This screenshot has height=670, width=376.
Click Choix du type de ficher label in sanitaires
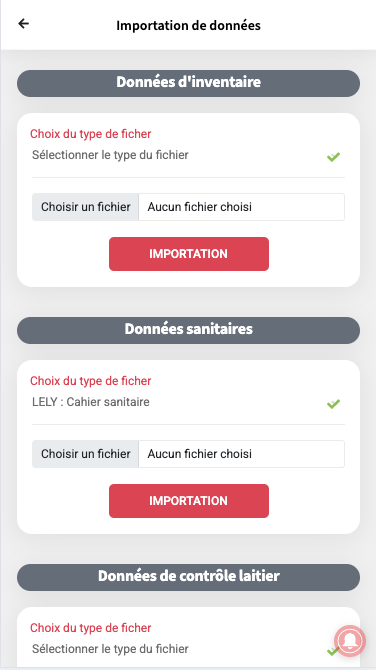click(91, 381)
